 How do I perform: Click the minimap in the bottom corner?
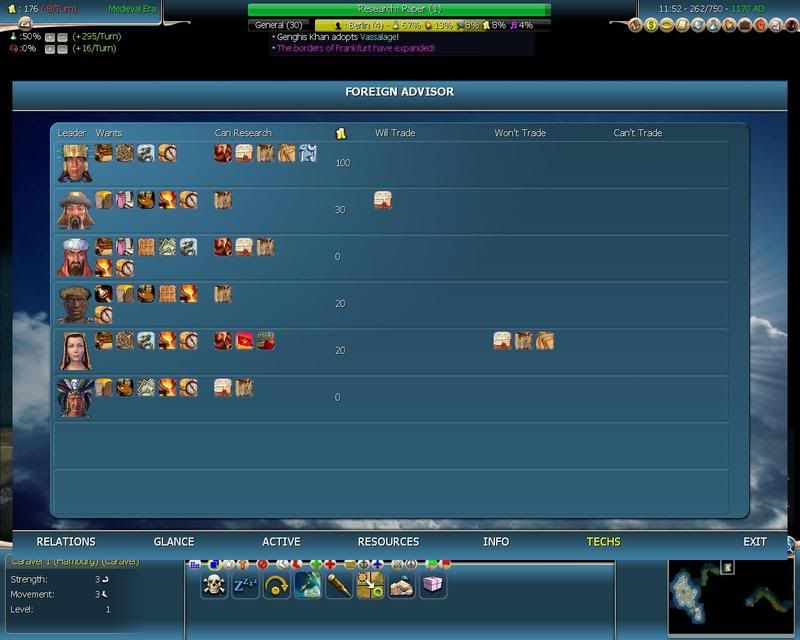click(x=733, y=597)
